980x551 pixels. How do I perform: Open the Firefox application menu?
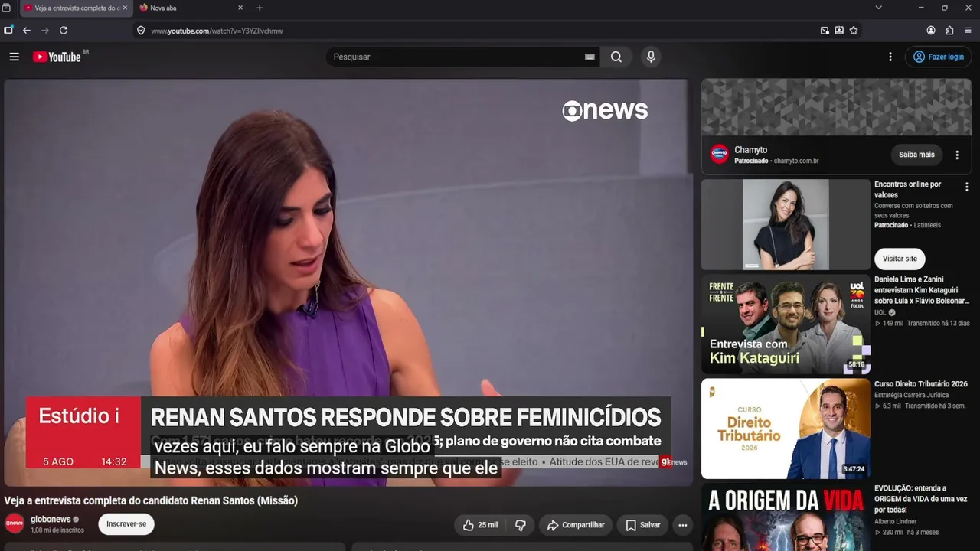[x=968, y=31]
